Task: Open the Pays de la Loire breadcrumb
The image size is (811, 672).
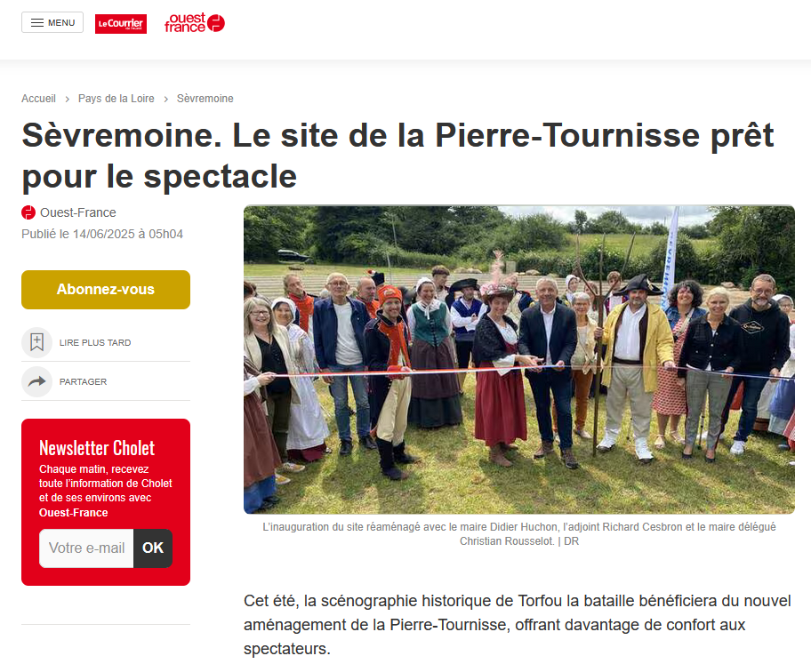Action: [x=116, y=98]
